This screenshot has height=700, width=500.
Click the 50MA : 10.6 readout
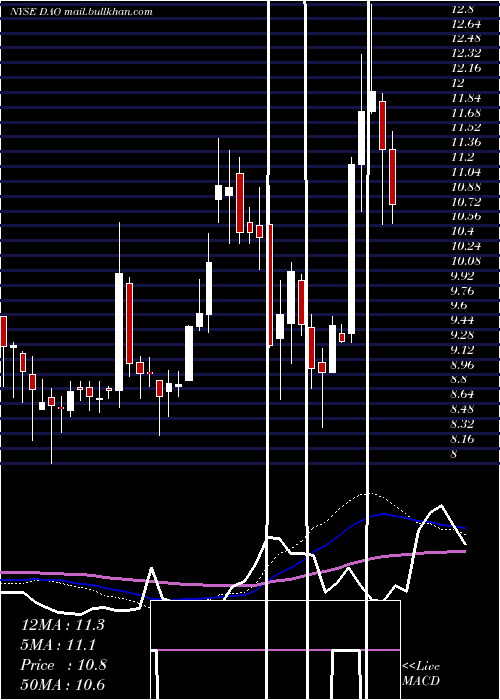point(62,685)
